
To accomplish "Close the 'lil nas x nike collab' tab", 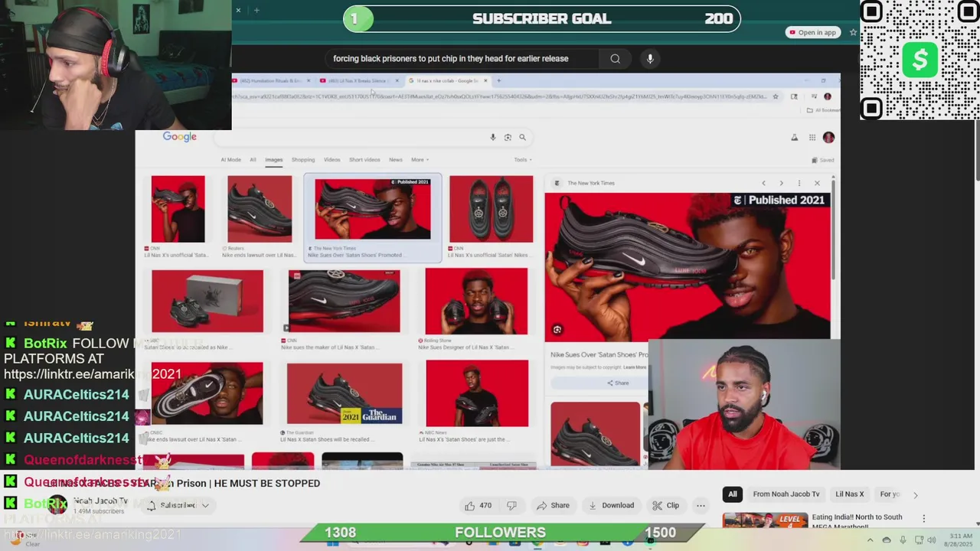I will point(485,80).
